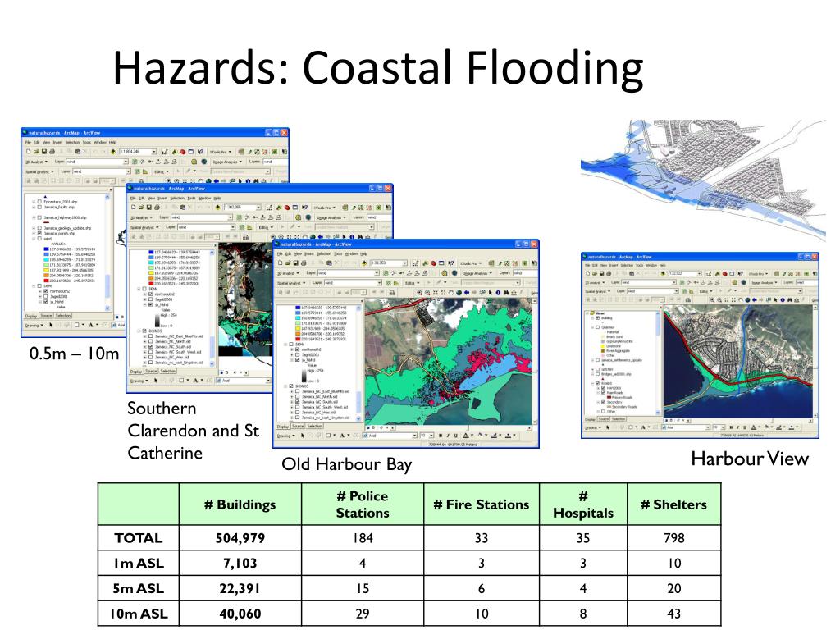Click Save icon in Harbour View window
Viewport: 840px width, 630px height.
[x=601, y=273]
